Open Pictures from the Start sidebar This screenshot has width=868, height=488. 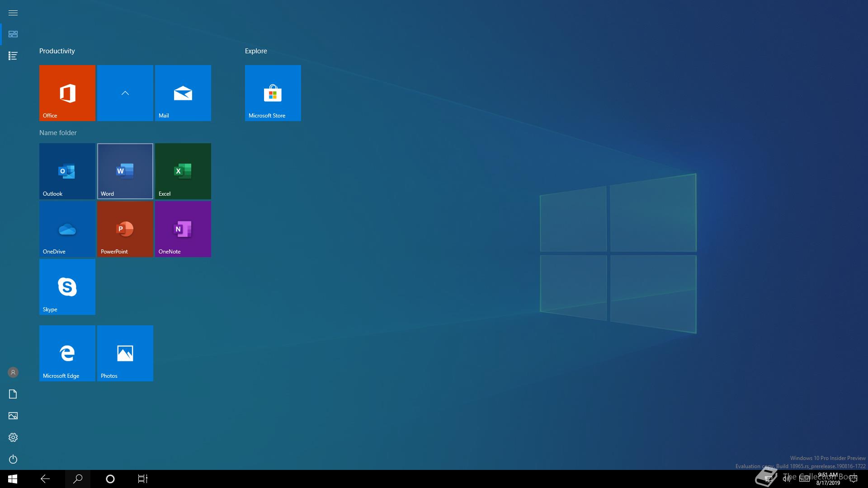click(x=13, y=416)
